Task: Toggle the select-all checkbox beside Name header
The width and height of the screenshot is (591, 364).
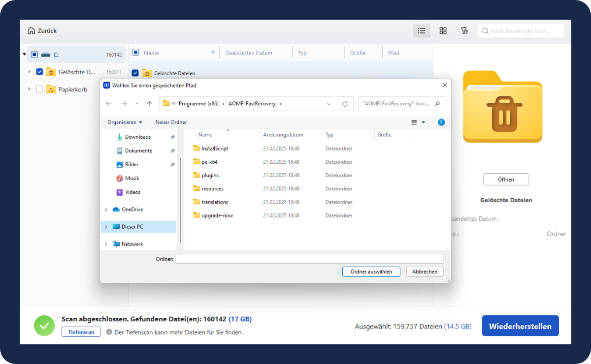Action: click(x=135, y=52)
